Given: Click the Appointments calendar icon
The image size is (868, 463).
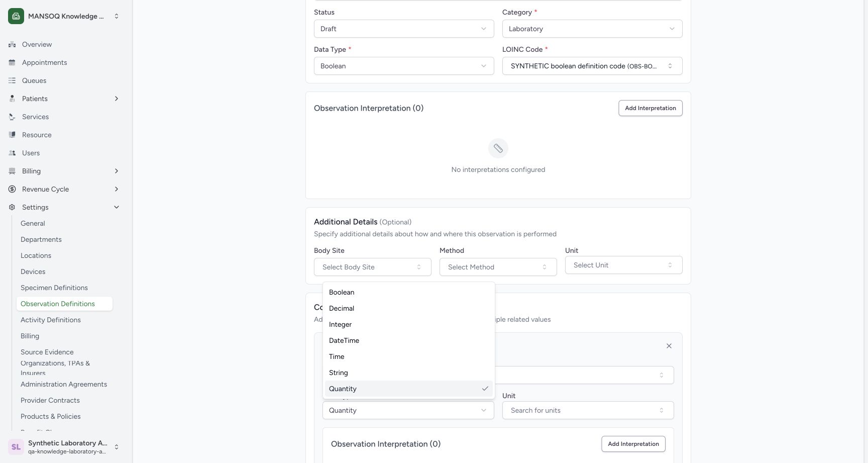Looking at the screenshot, I should 12,62.
